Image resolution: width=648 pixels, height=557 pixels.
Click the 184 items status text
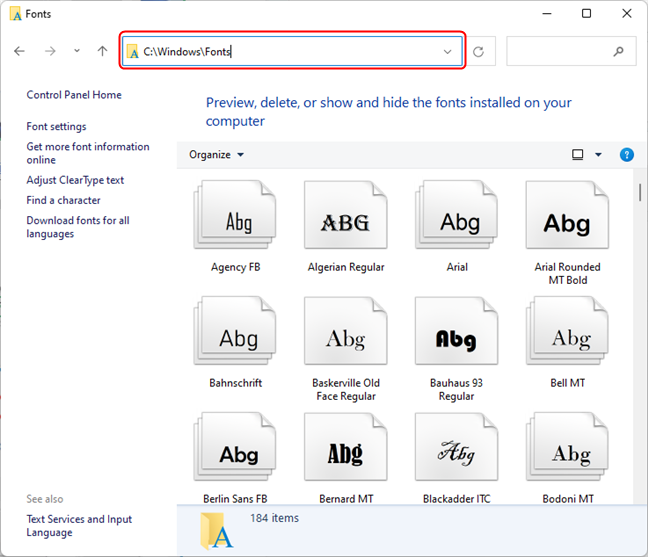pos(274,518)
